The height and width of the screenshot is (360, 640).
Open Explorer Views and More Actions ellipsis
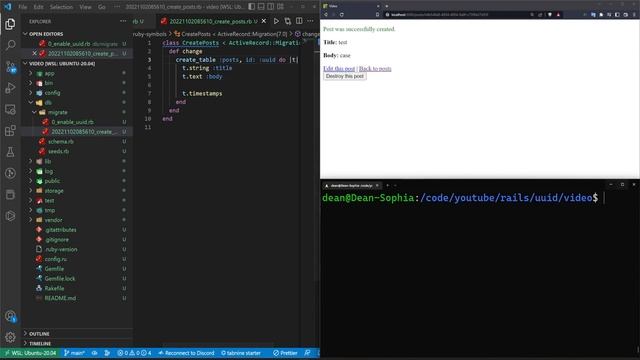point(123,21)
